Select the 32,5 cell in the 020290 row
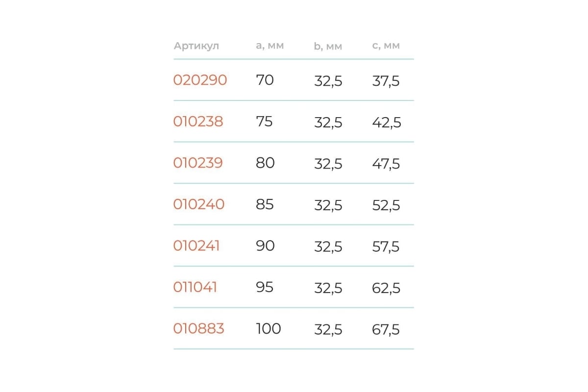This screenshot has height=392, width=588. (x=328, y=81)
